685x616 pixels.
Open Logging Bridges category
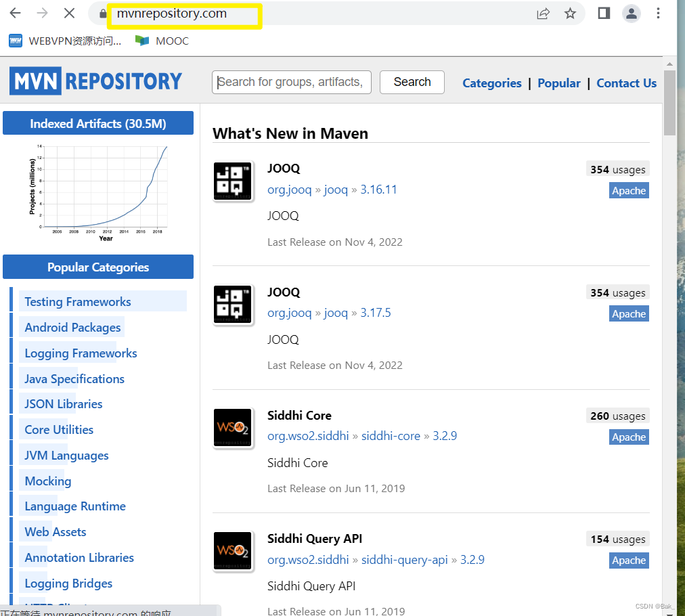(68, 584)
